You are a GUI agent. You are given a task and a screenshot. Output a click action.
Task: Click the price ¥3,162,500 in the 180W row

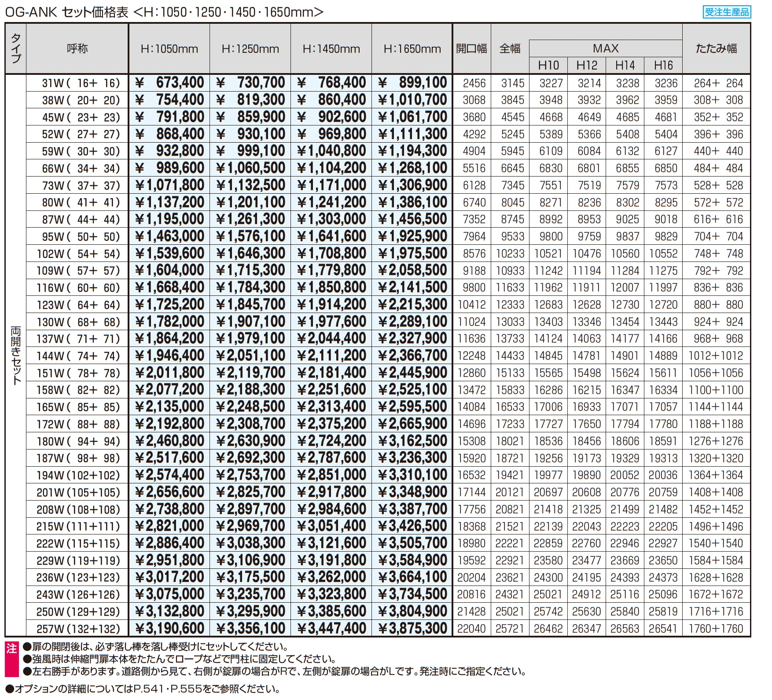coord(412,441)
